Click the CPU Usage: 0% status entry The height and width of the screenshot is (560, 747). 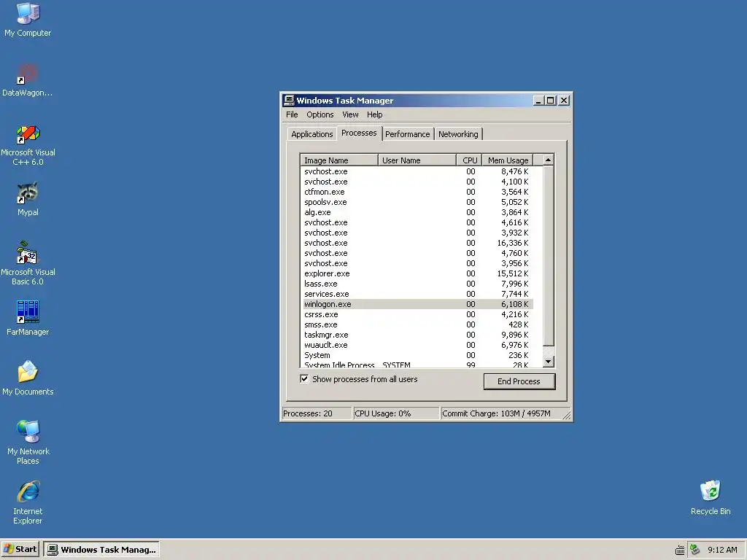pyautogui.click(x=396, y=413)
